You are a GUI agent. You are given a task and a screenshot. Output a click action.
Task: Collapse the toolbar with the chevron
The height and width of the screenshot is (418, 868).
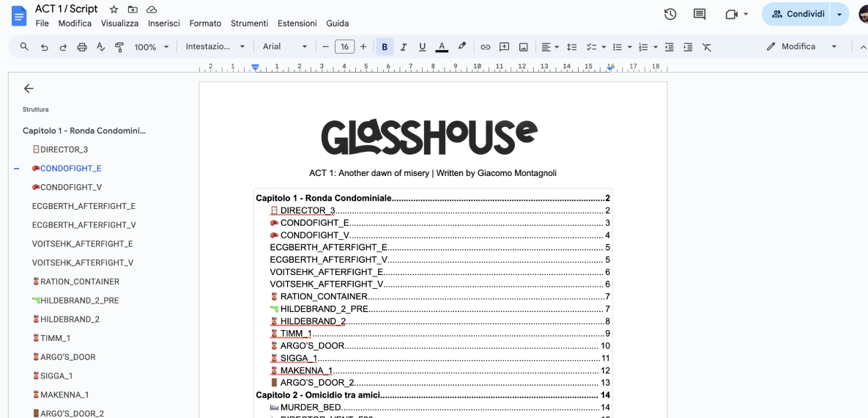862,47
